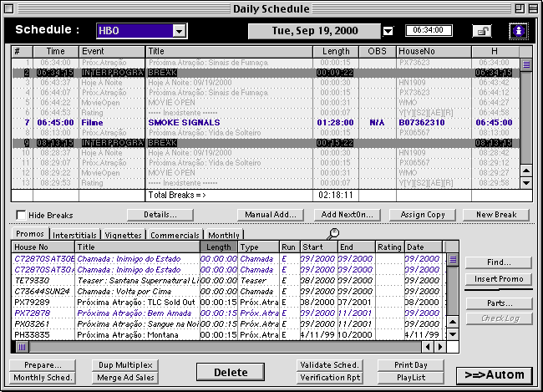Click the 06:34:00 time field

point(429,30)
